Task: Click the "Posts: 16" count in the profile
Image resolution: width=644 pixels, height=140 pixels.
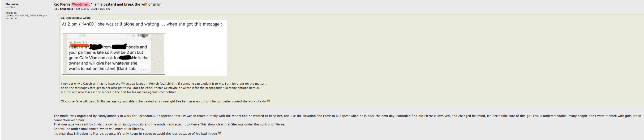Action: coord(11,13)
